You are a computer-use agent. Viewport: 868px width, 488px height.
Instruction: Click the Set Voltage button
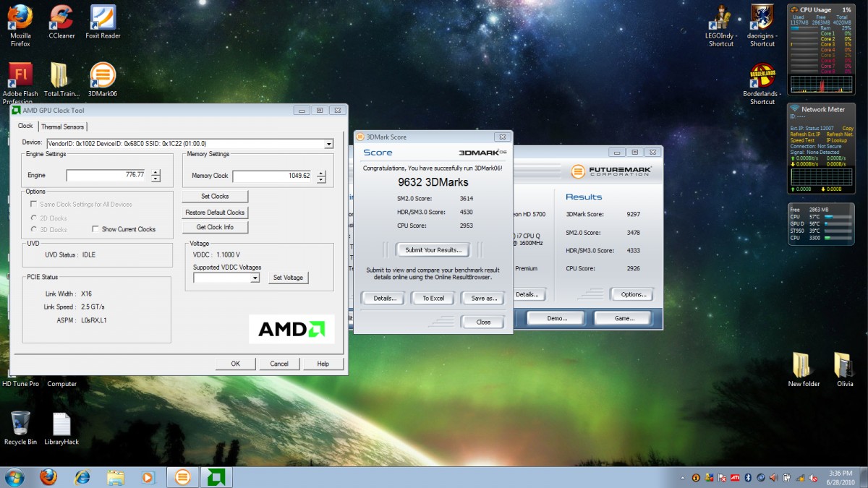pyautogui.click(x=289, y=278)
